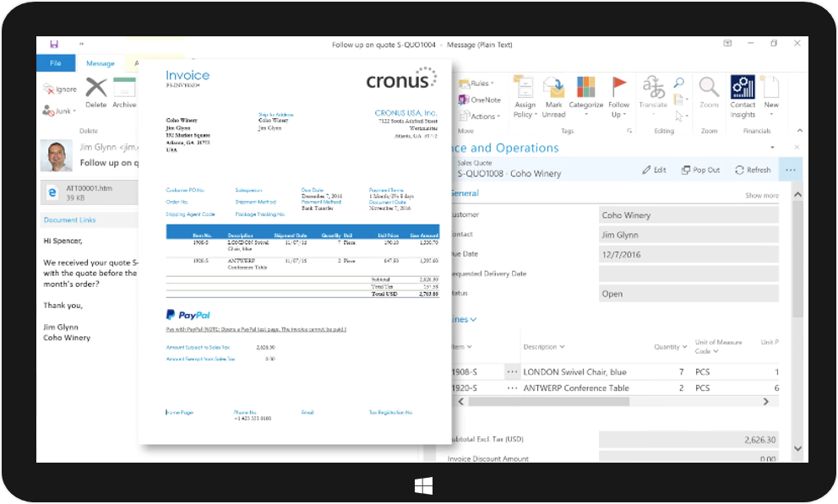Image resolution: width=838 pixels, height=504 pixels.
Task: Click the lines table horizontal scrollbar
Action: [x=608, y=402]
